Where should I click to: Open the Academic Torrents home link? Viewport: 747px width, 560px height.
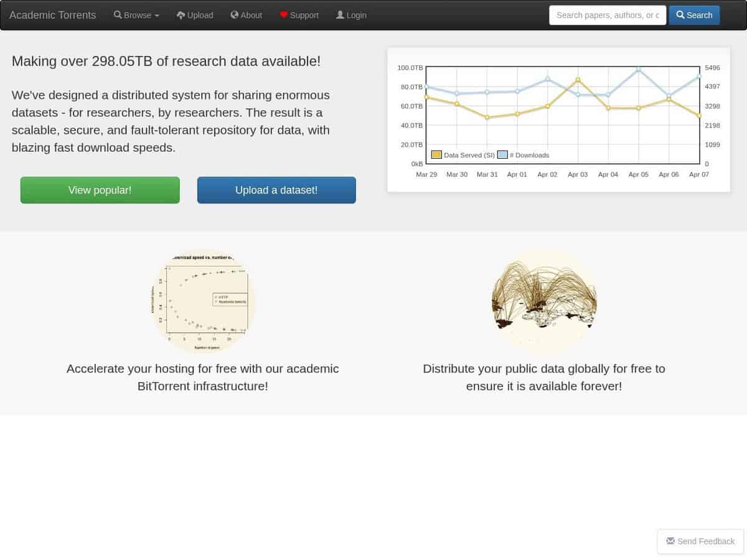point(52,15)
